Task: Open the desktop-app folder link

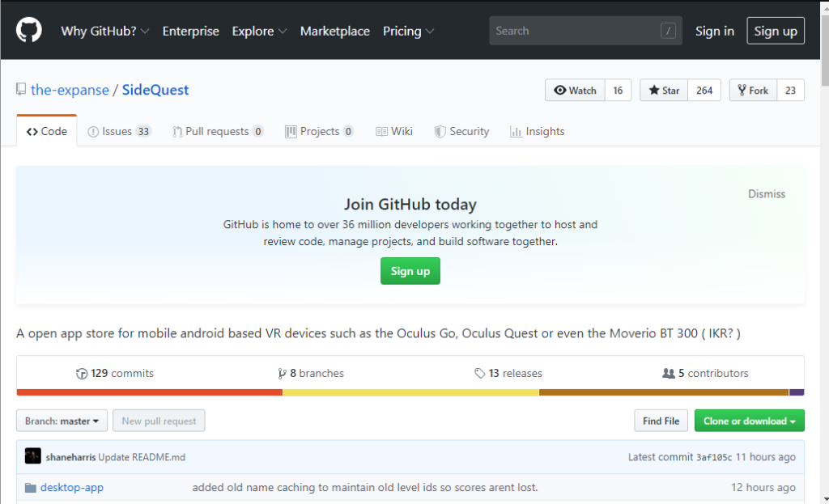Action: coord(72,488)
